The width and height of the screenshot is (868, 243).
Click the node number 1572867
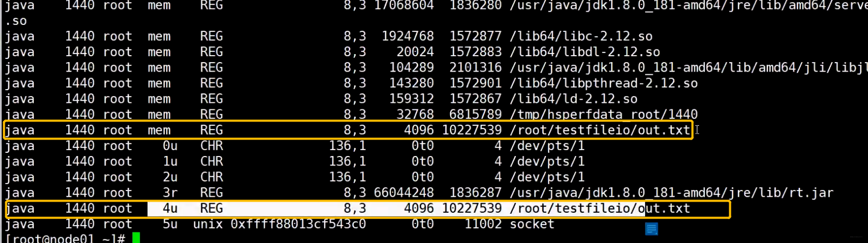[476, 99]
